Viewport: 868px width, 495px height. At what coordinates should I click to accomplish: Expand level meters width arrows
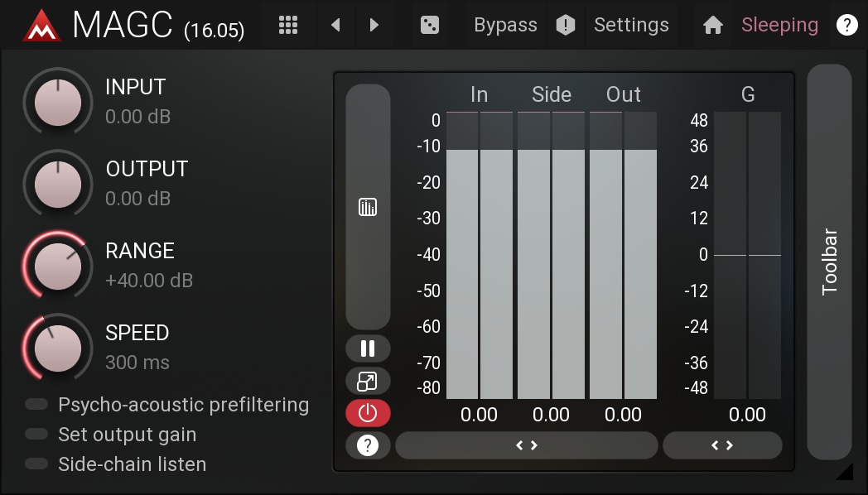pos(527,445)
